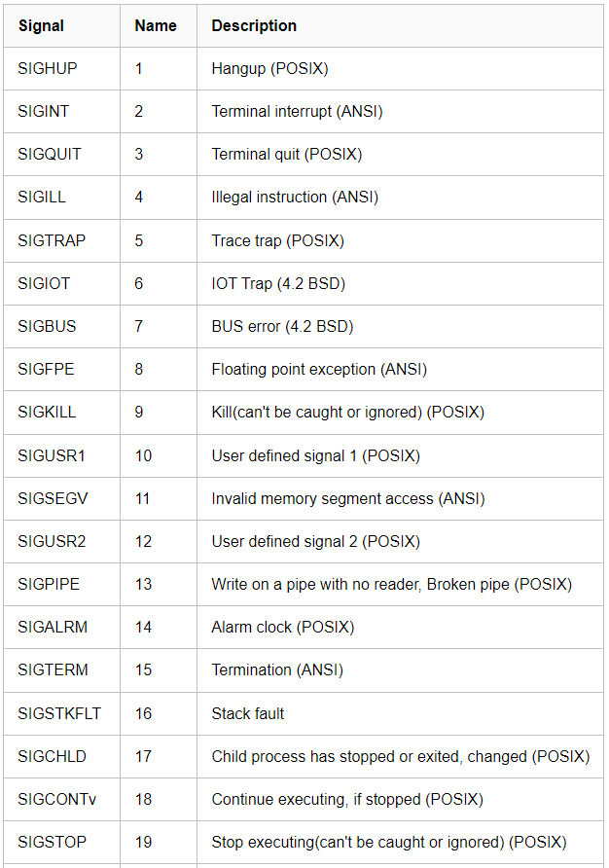Select the SIGKILL signal cell
609x868 pixels.
47,413
